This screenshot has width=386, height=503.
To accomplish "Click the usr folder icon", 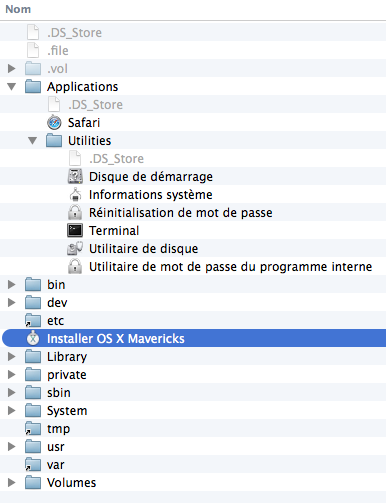I will [33, 447].
